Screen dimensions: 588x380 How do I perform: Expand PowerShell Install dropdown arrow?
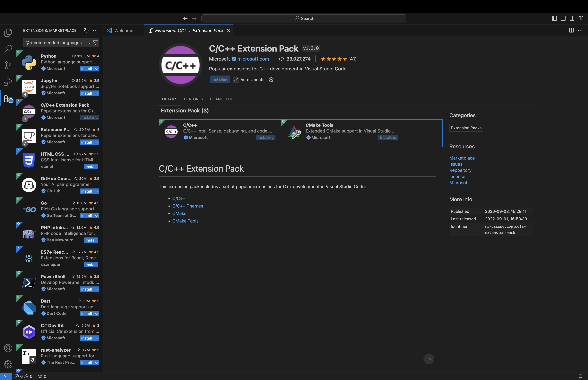click(x=97, y=289)
